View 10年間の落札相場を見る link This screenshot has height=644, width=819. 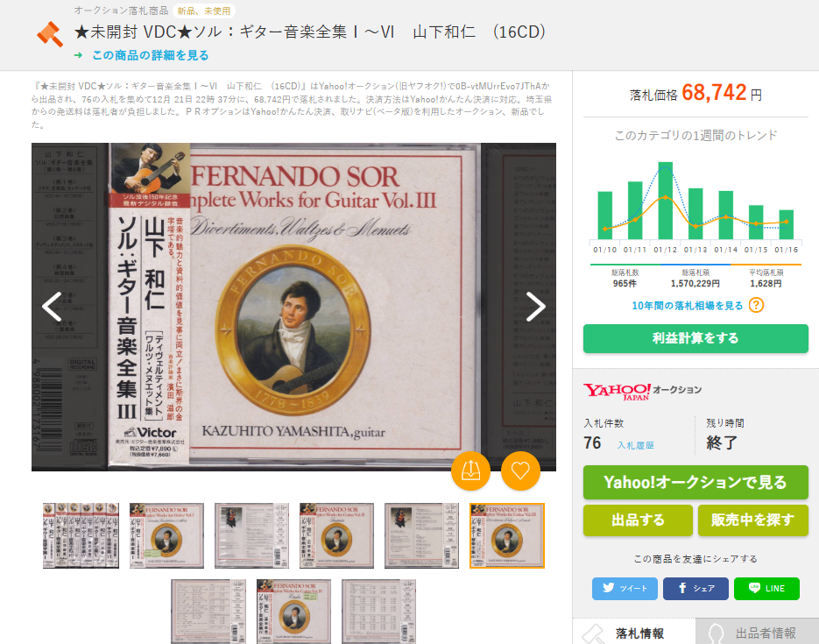point(687,306)
